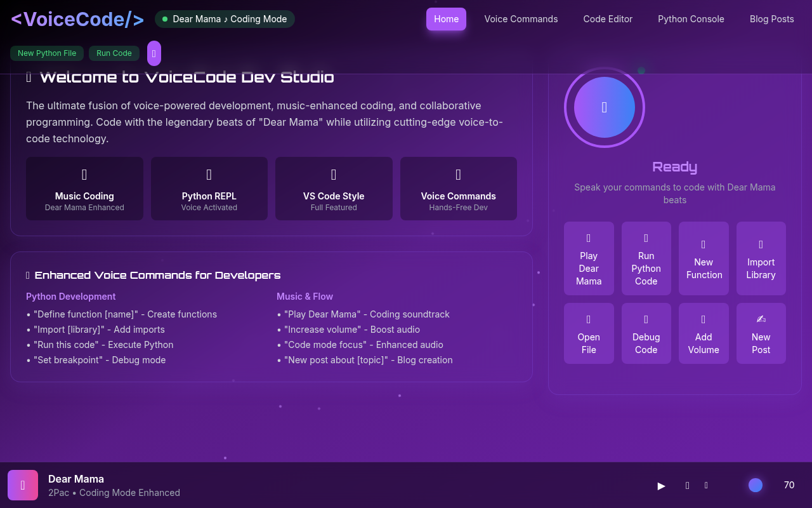Click the "Ready" voice status text

click(675, 167)
